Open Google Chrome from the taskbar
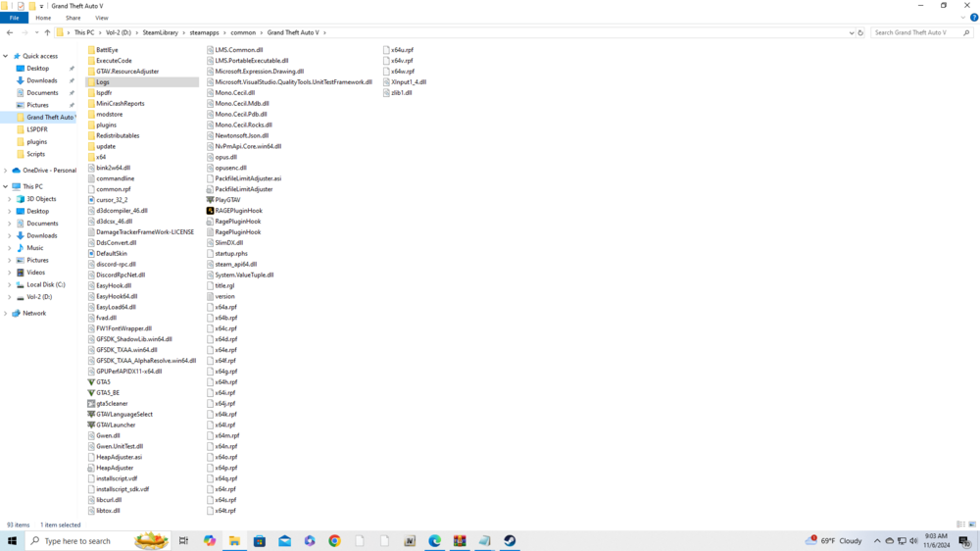 tap(334, 541)
